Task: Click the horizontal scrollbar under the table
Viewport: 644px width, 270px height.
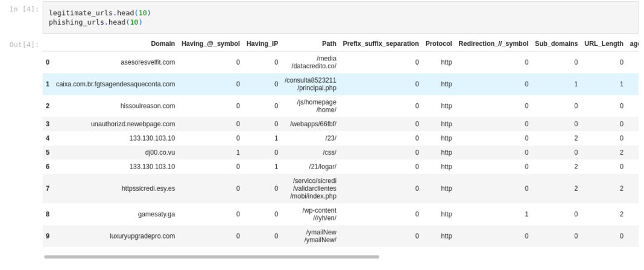Action: pos(211,257)
